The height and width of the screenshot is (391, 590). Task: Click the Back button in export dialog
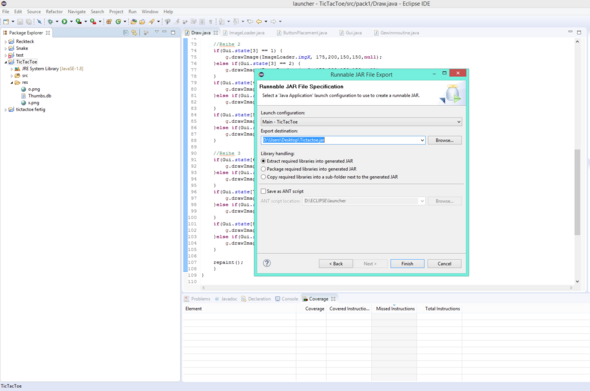pyautogui.click(x=336, y=263)
